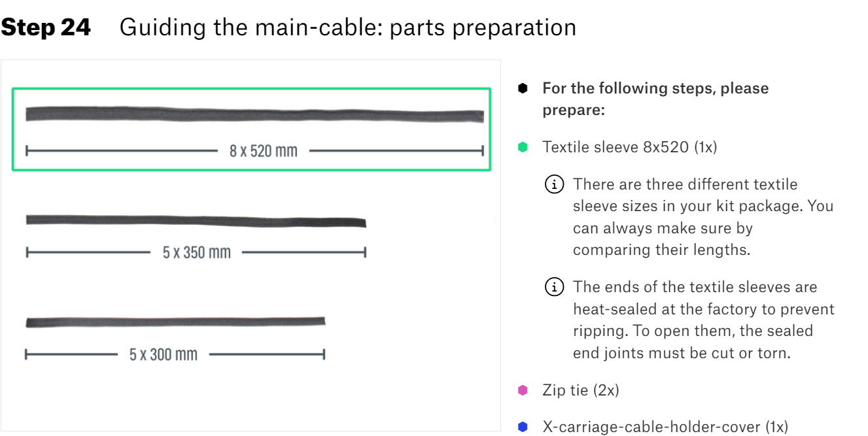Select the X-carriage-cable-holder-cover (1x) item
868x436 pixels.
[x=665, y=427]
